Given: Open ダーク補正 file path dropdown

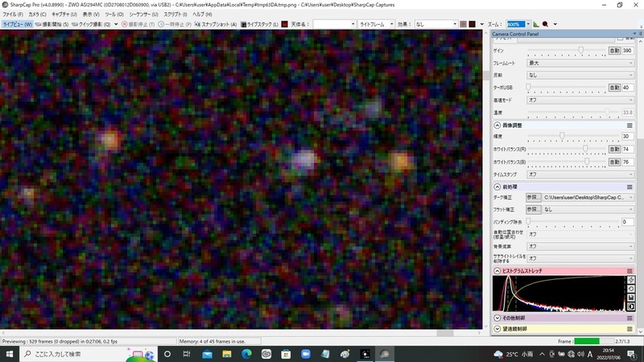Looking at the screenshot, I should tap(588, 197).
